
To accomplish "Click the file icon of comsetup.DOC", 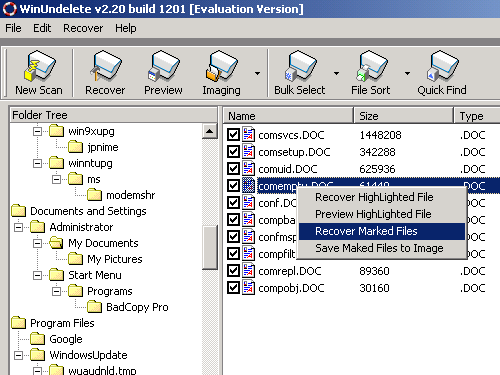I will tap(248, 152).
